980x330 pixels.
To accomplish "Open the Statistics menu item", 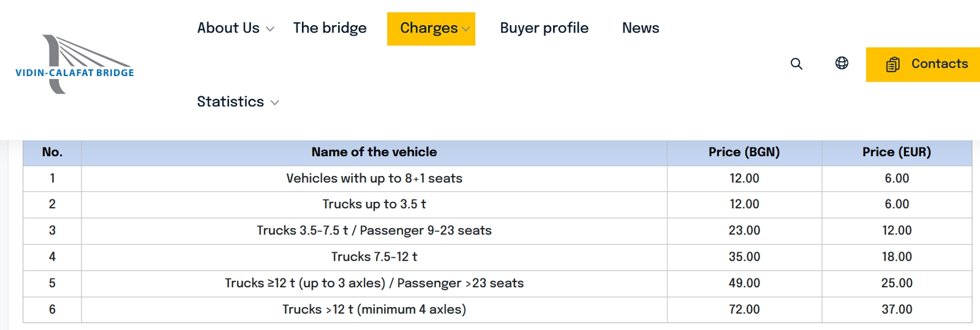I will point(230,102).
